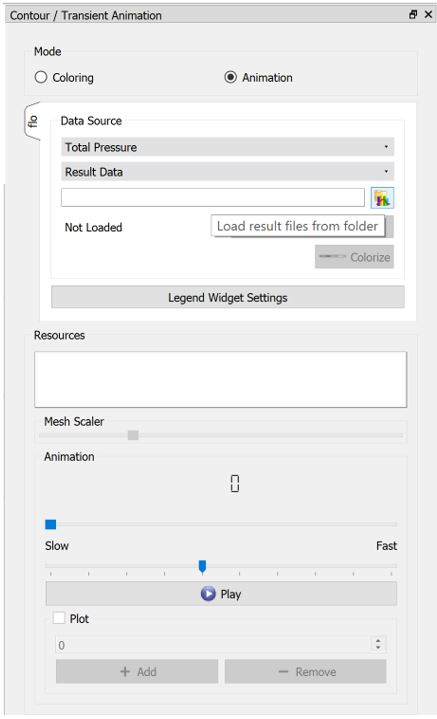437x719 pixels.
Task: Close the Contour / Transient Animation panel
Action: 428,14
